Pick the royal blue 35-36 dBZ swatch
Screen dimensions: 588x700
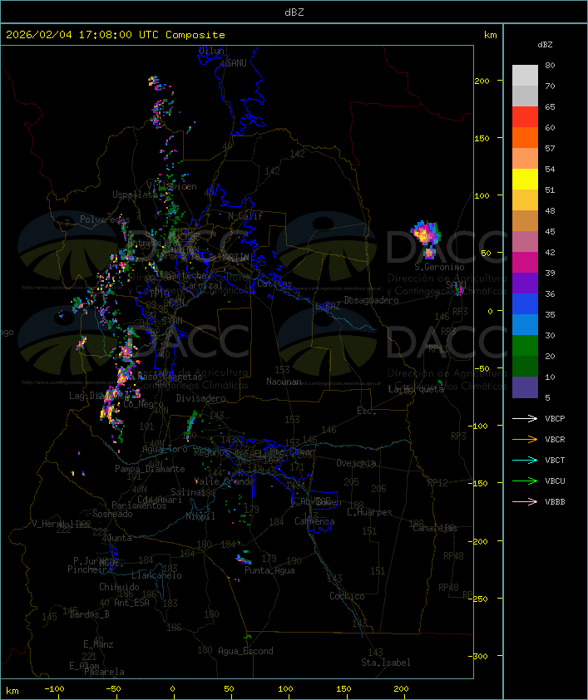click(x=525, y=304)
